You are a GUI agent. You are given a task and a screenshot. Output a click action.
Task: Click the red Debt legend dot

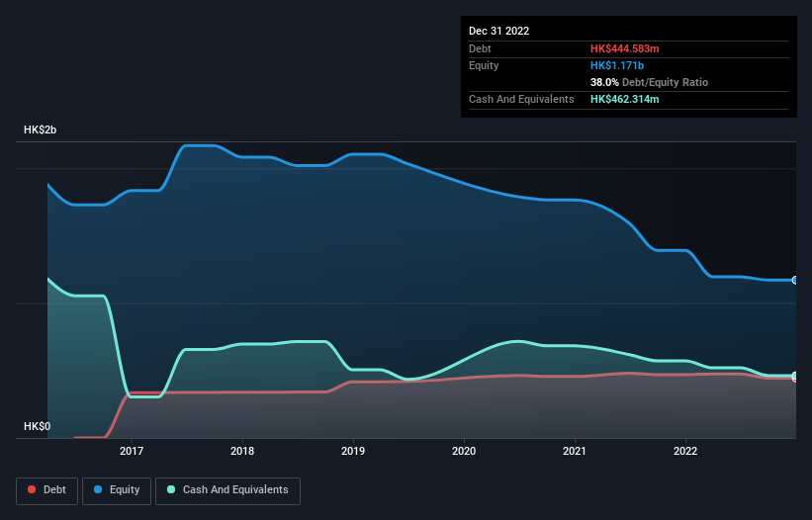(x=32, y=489)
